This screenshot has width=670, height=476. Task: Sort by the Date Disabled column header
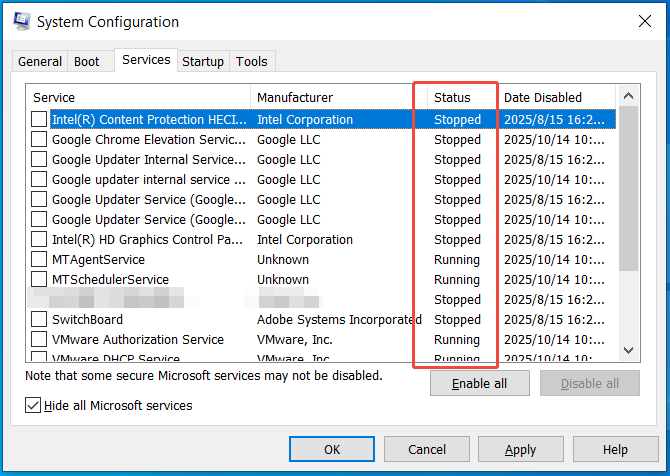point(557,97)
